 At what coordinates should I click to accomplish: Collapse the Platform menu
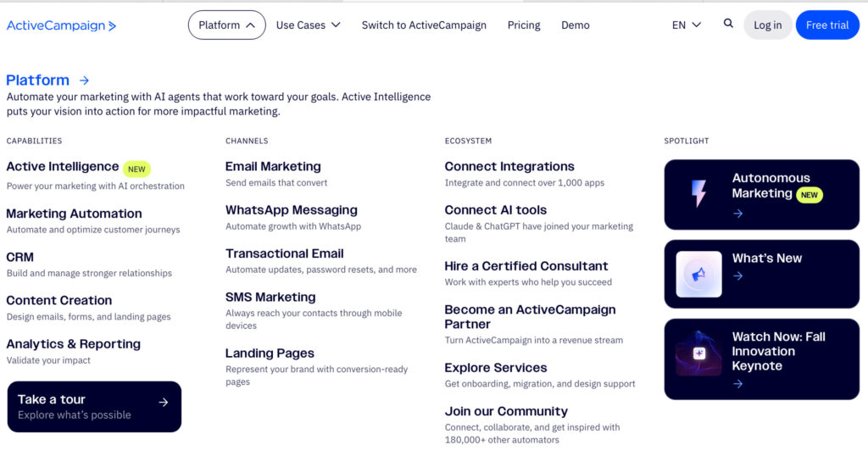[226, 25]
